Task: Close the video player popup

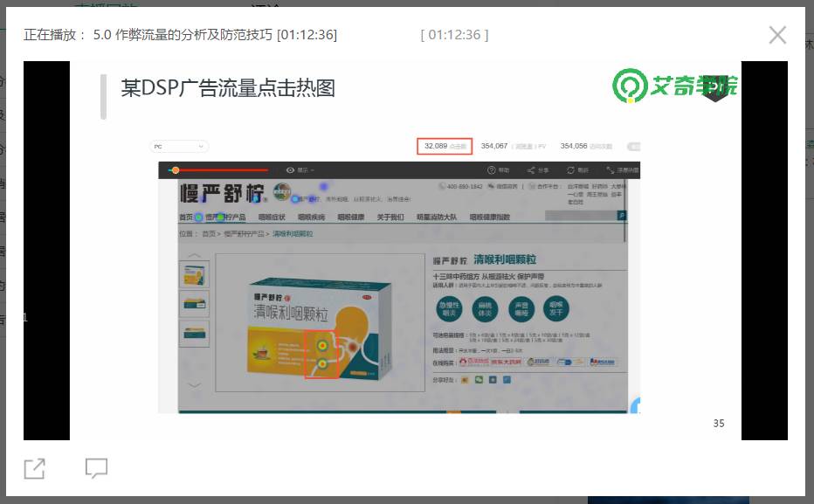Action: 777,35
